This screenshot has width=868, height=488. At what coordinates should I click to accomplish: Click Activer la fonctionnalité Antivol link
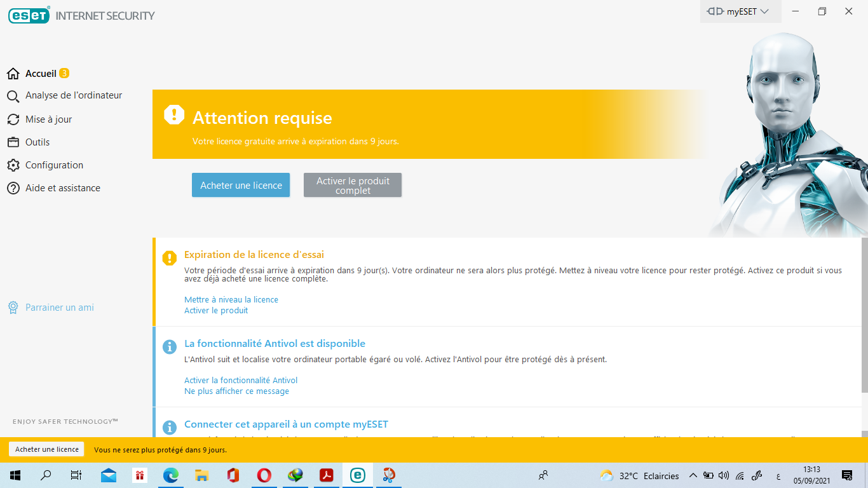(241, 380)
